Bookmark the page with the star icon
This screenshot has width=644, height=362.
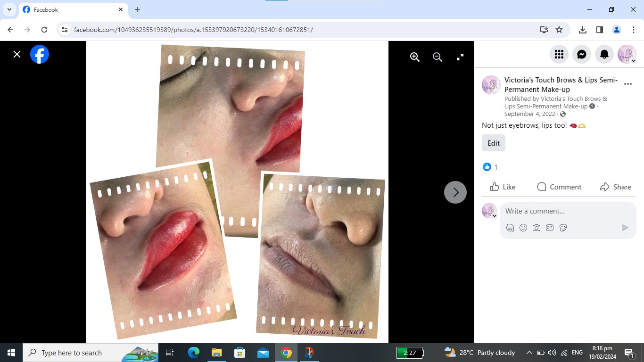[560, 29]
